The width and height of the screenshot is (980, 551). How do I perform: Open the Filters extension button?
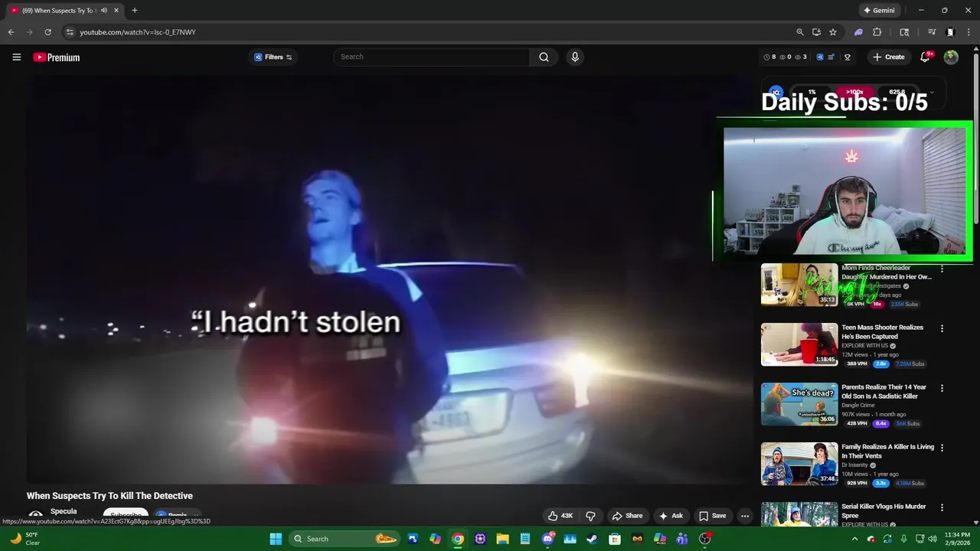pyautogui.click(x=273, y=57)
